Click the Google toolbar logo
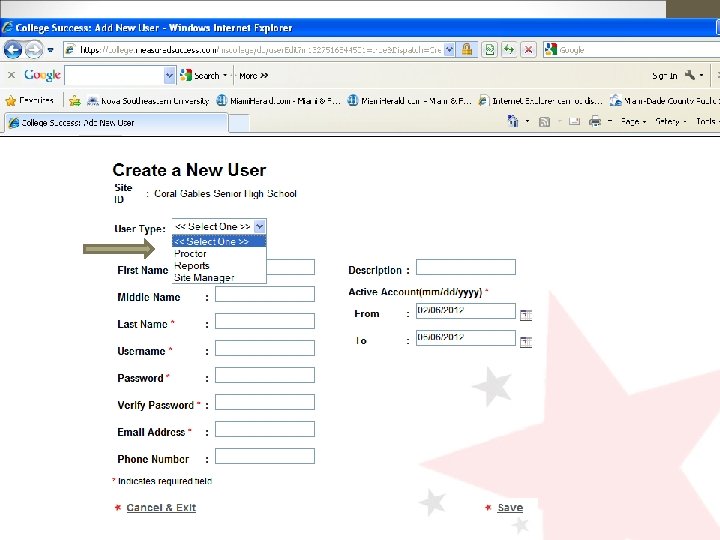Viewport: 720px width, 540px height. 42,75
